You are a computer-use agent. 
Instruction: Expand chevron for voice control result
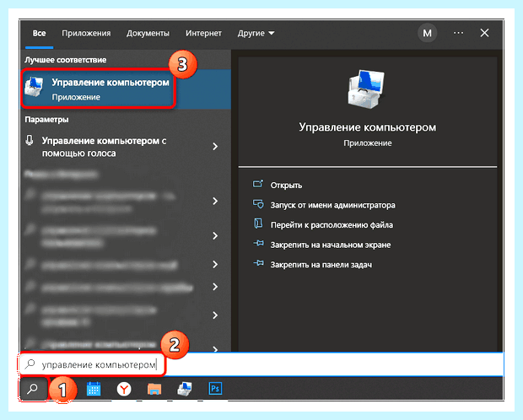point(215,147)
